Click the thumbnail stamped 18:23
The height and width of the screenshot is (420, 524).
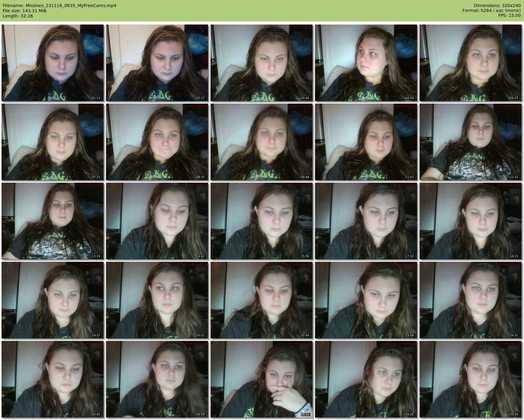click(x=471, y=221)
